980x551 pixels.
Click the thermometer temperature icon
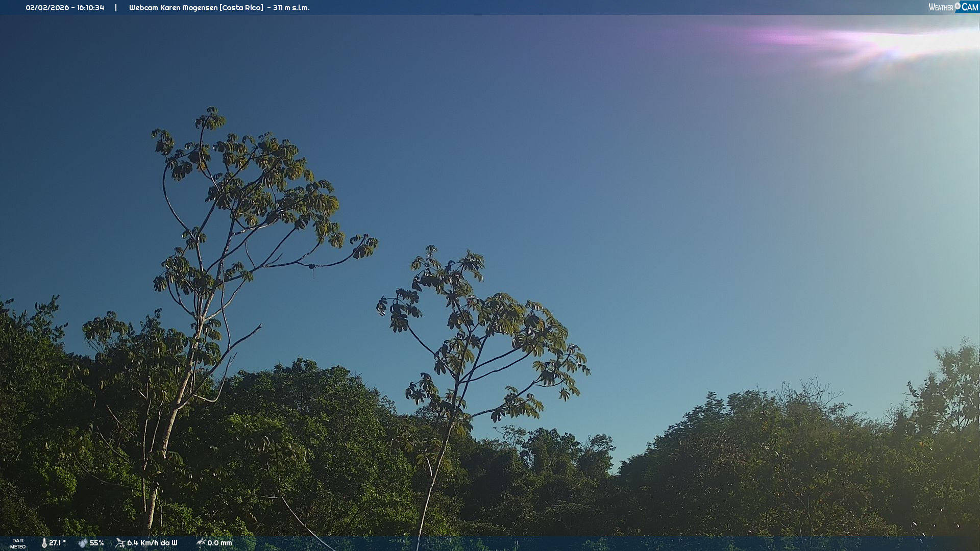(x=44, y=543)
